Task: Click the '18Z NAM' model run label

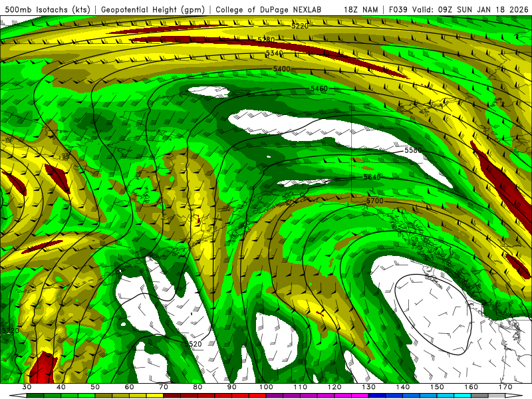Action: click(x=360, y=9)
